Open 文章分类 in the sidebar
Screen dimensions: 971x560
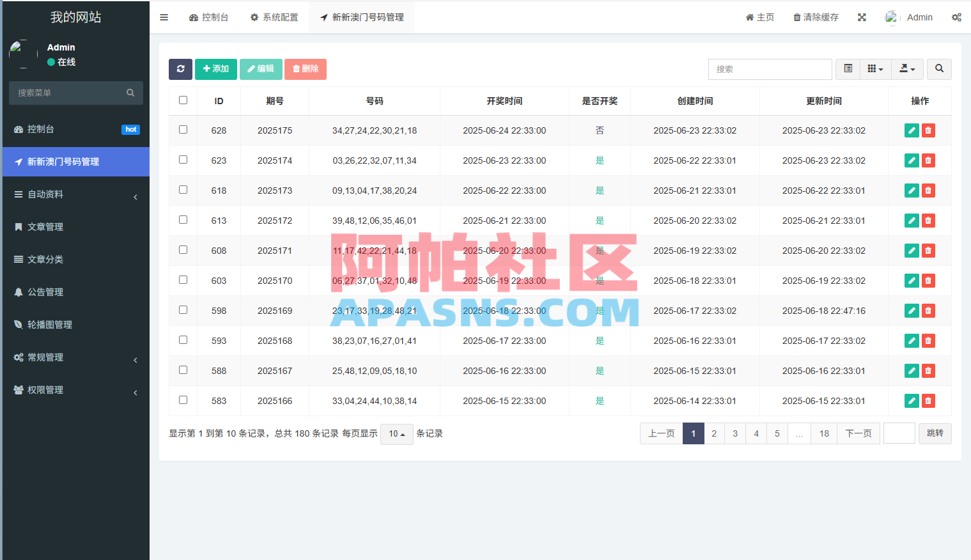pos(76,260)
